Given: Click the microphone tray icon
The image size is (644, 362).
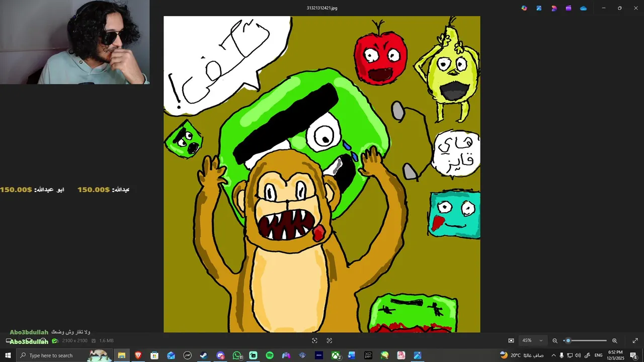Looking at the screenshot, I should click(561, 355).
